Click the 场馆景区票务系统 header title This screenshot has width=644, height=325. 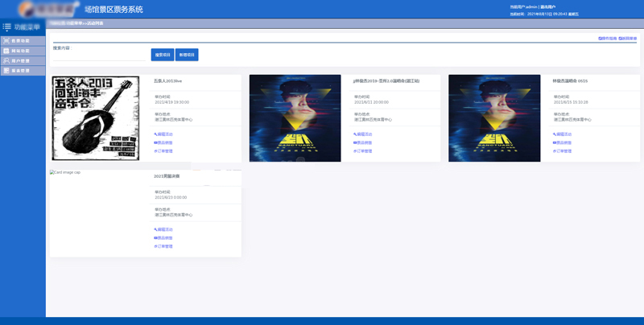114,10
